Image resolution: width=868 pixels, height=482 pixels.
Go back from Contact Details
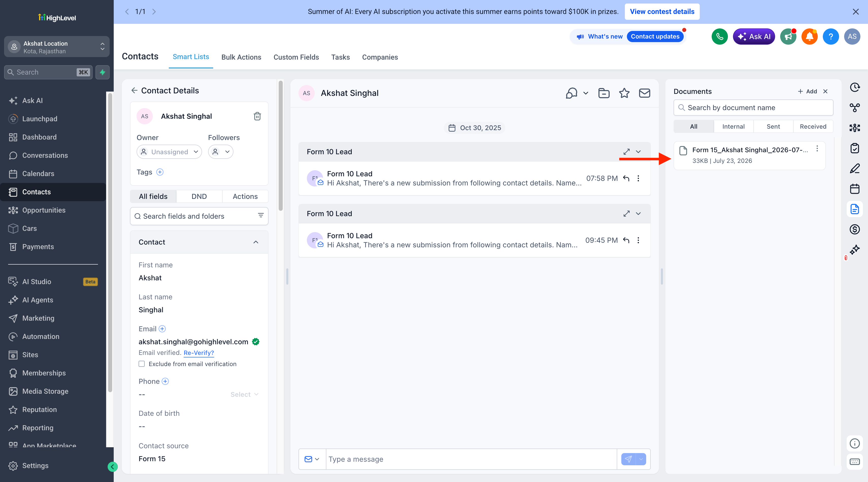[x=134, y=90]
